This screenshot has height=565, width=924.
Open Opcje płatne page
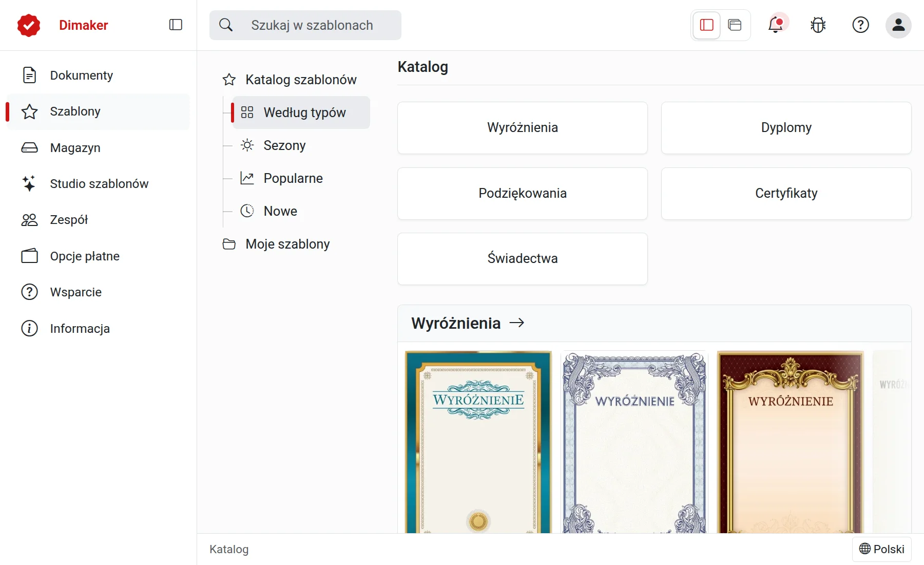point(98,256)
